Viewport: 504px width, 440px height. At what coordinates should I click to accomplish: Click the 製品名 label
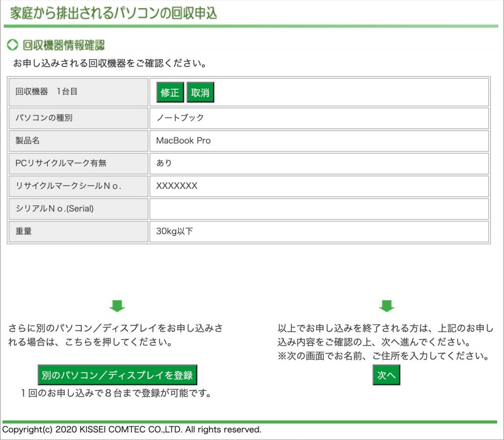click(x=28, y=140)
